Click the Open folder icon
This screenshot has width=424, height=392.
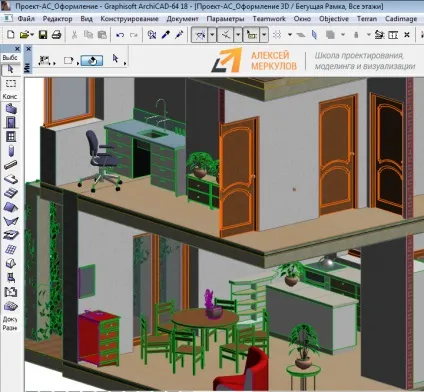(x=24, y=34)
